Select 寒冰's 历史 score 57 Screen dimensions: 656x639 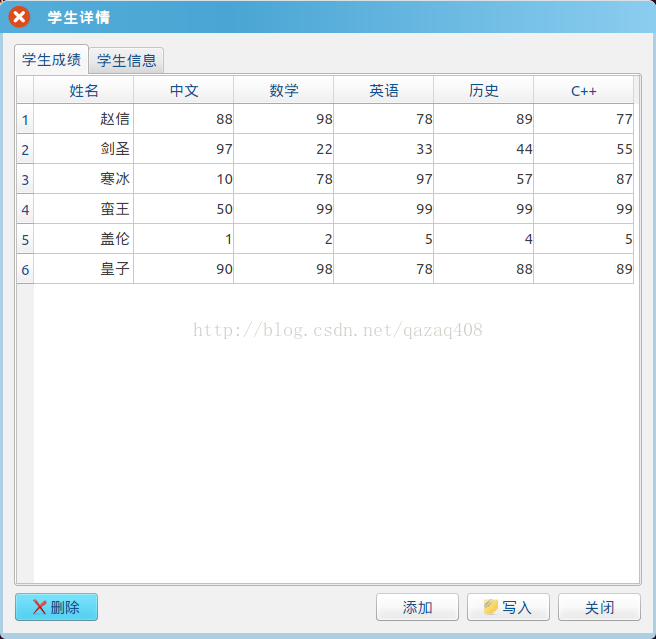[484, 179]
